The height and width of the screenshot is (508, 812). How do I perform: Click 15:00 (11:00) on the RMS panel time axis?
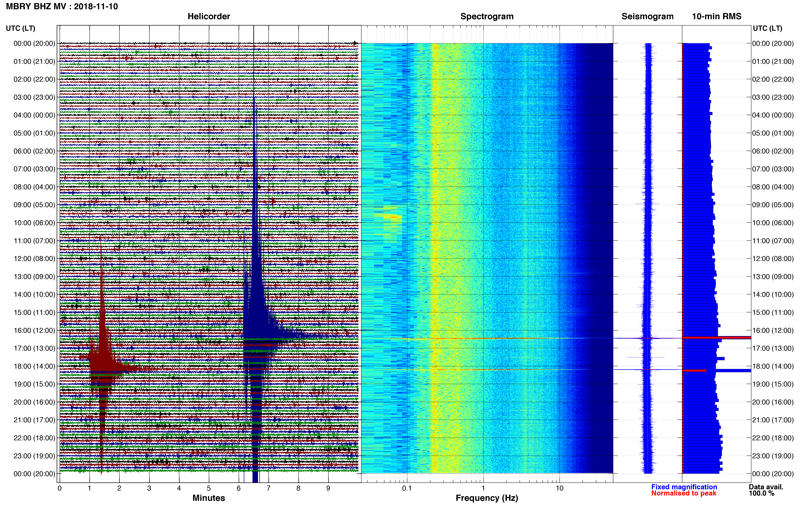click(773, 312)
